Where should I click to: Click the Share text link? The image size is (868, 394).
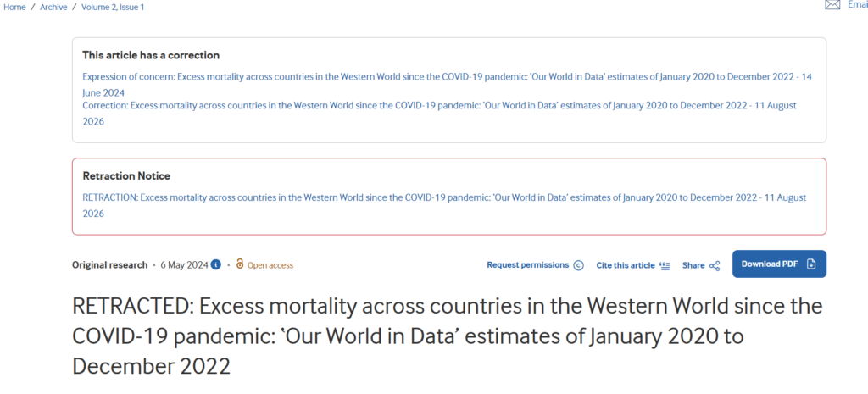[x=693, y=265]
